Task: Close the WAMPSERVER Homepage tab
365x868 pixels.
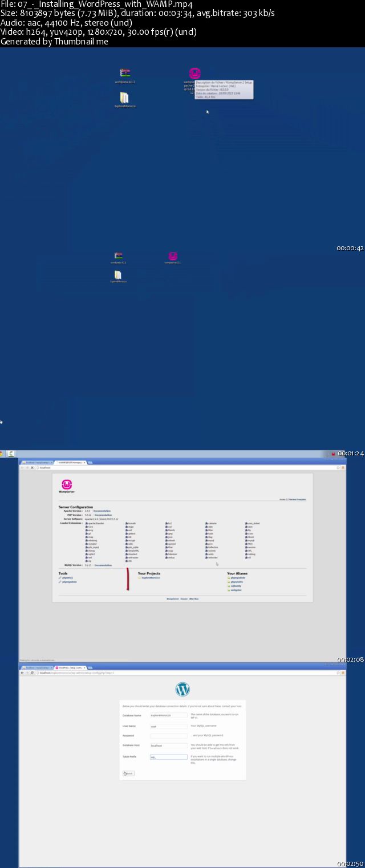Action: 84,462
